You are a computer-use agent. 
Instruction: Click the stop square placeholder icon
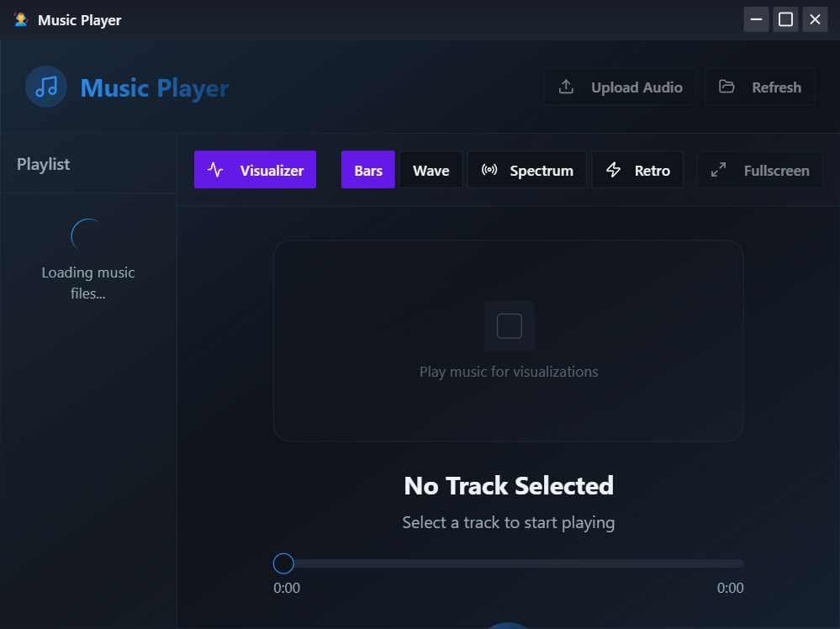tap(509, 325)
